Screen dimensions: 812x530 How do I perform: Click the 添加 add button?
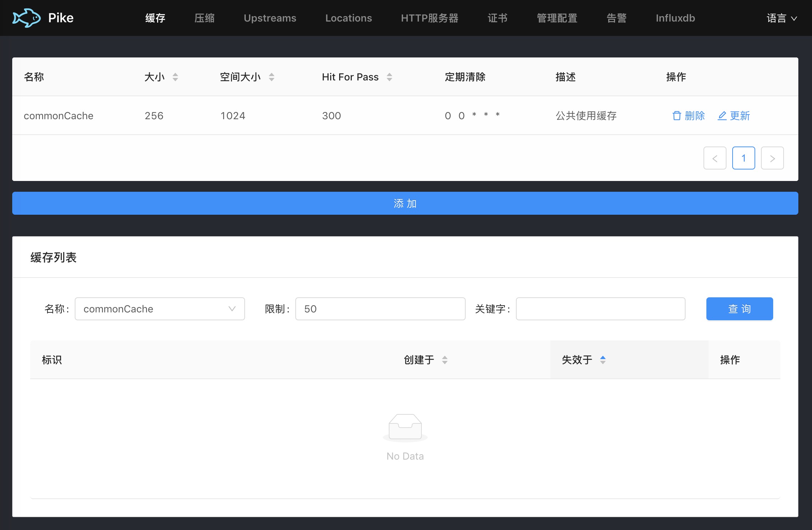coord(405,203)
